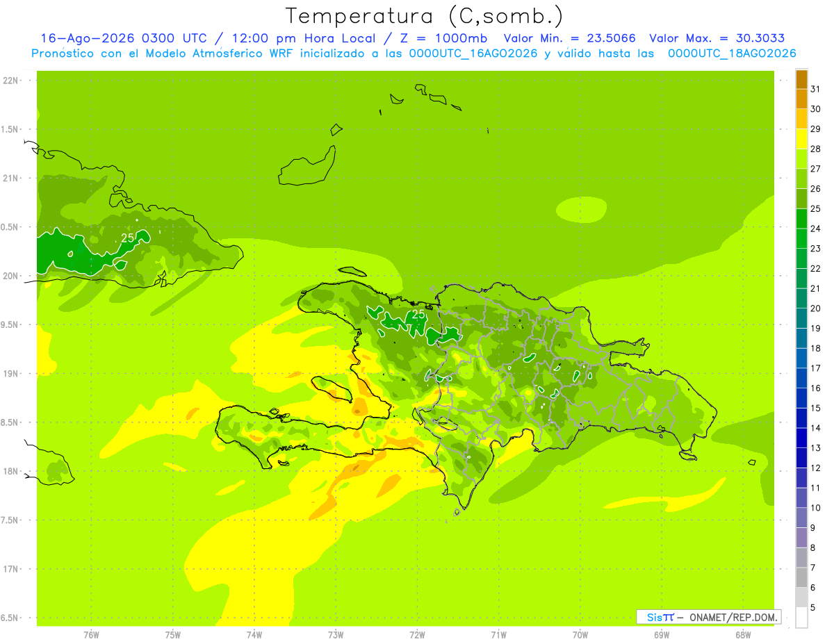Click the '12' color scale label
This screenshot has height=644, width=834.
pos(815,468)
